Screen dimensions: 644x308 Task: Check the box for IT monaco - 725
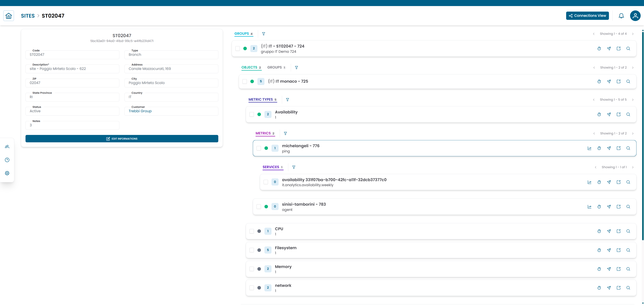pyautogui.click(x=244, y=81)
